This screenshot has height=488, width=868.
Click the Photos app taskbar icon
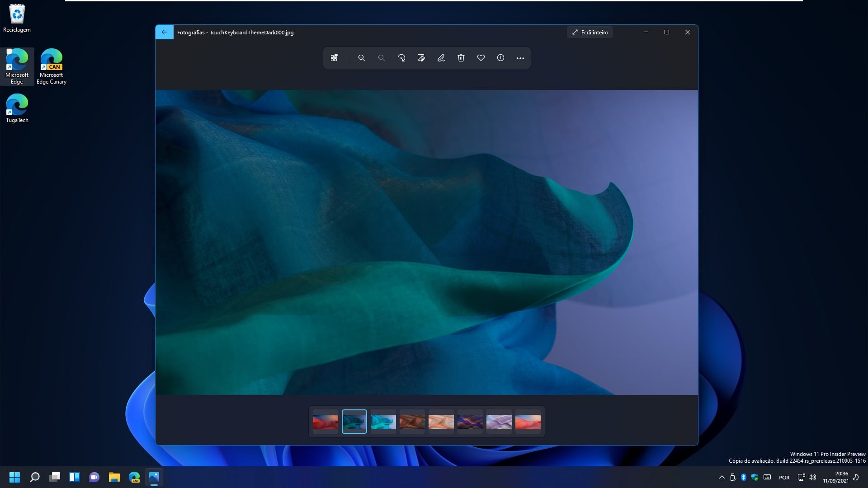(154, 477)
